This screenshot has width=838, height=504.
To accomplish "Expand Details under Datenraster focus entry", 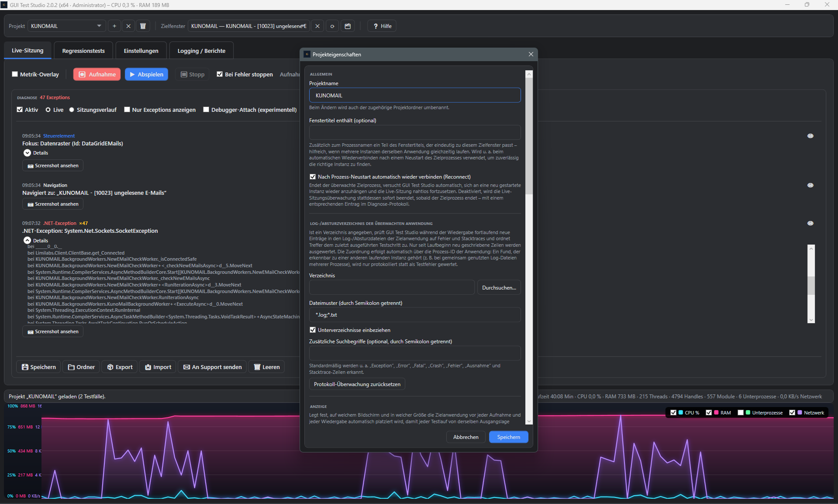I will [x=27, y=153].
